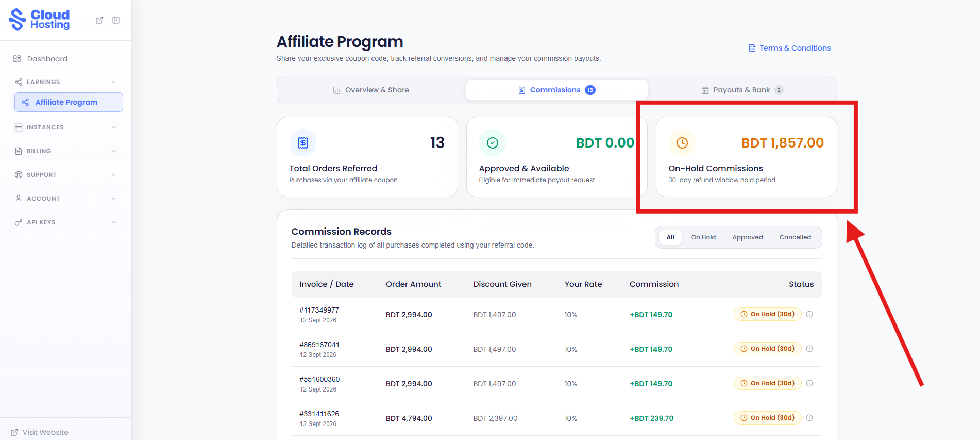Click the BDT 2,397.00 discount value
980x440 pixels.
495,418
